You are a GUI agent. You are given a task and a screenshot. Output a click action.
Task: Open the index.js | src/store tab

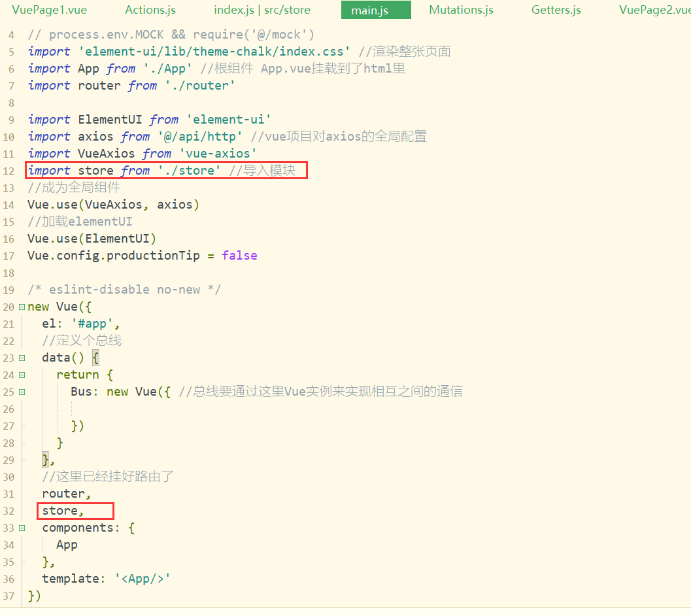point(262,10)
